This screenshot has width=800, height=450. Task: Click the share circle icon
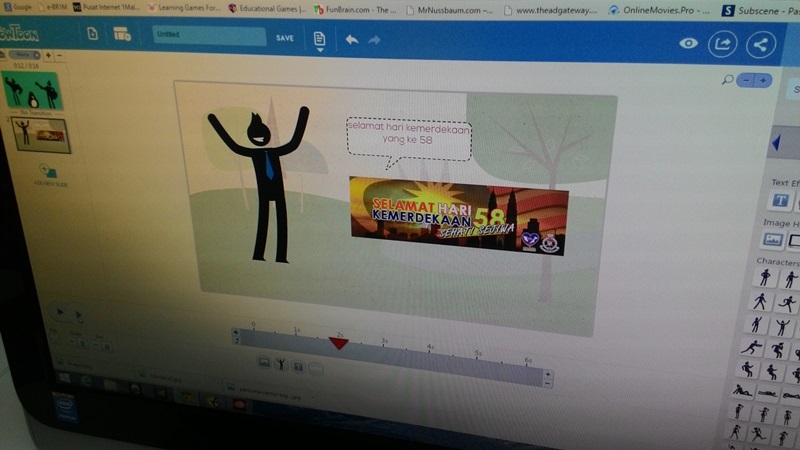(x=761, y=45)
